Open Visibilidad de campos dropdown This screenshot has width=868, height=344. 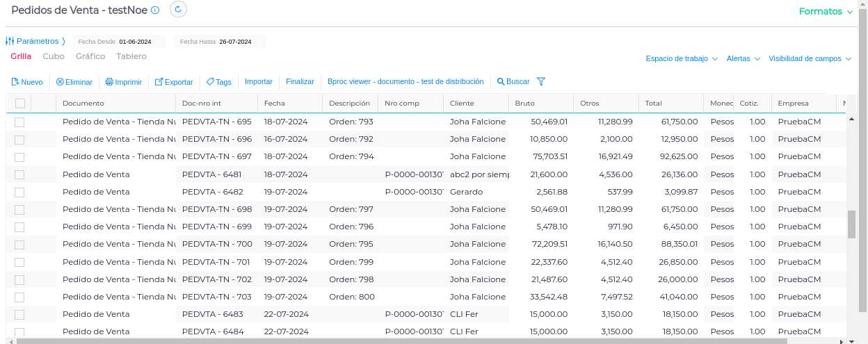click(810, 59)
